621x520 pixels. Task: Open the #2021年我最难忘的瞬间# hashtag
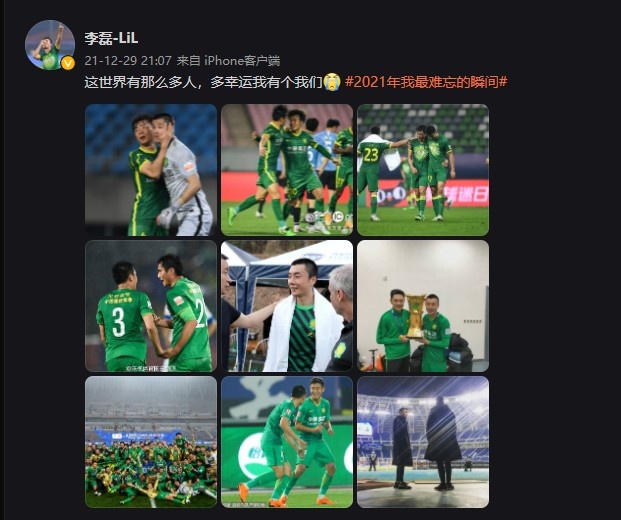pyautogui.click(x=426, y=82)
